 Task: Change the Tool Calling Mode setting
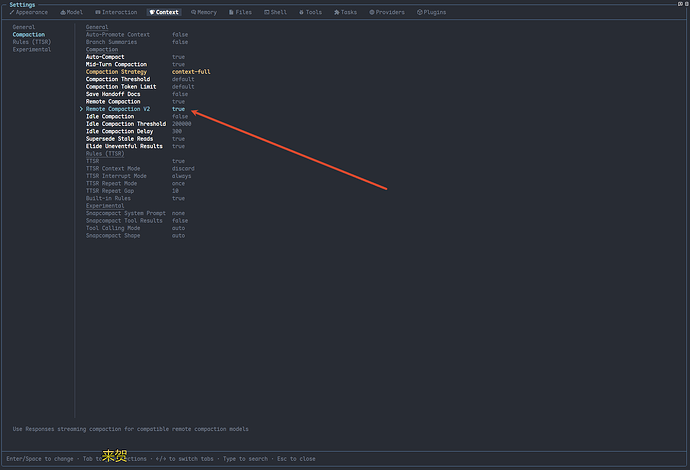point(136,228)
